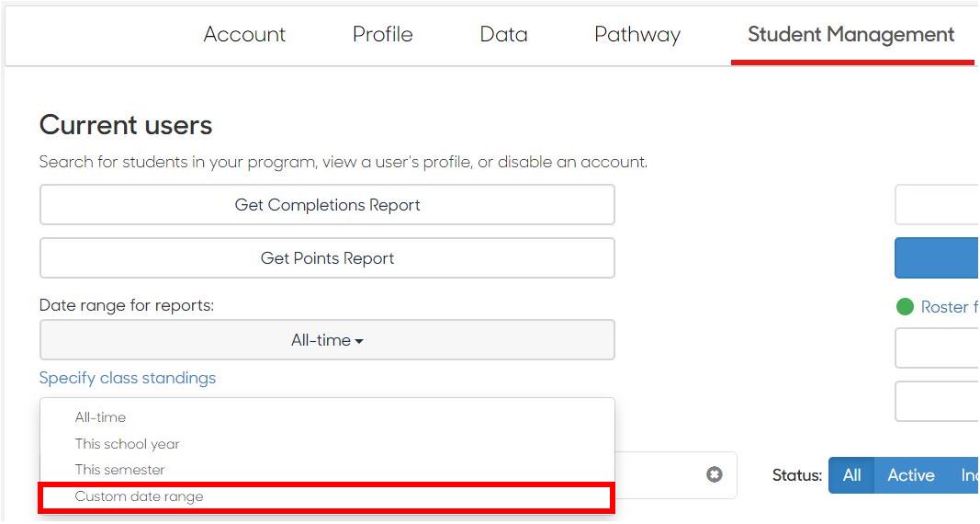Filter status by All
Image resolution: width=980 pixels, height=524 pixels.
(x=851, y=475)
